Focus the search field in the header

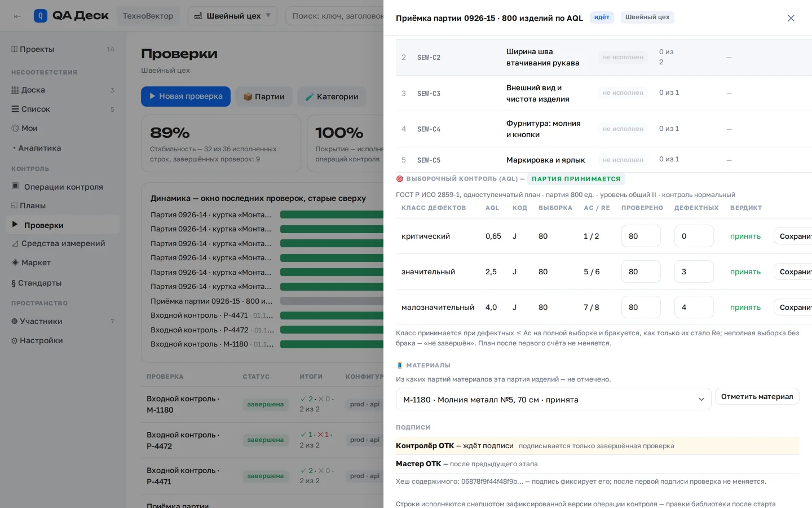(335, 16)
